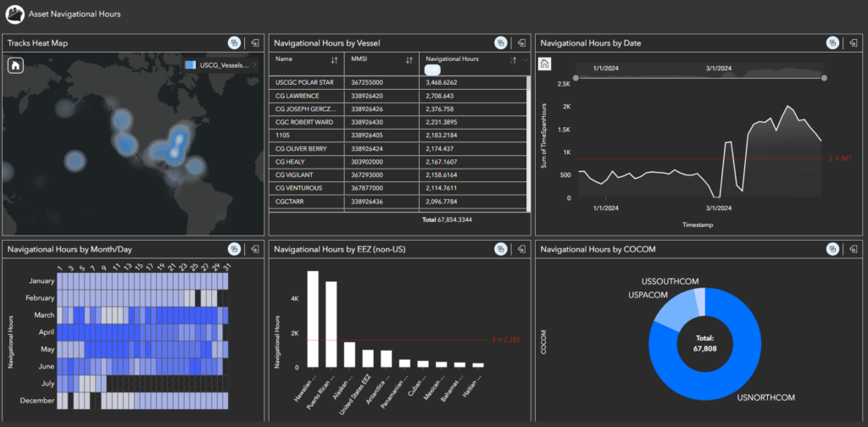Open the Navigational Hours column chevron menu
Viewport: 868px width, 427px height.
click(525, 60)
